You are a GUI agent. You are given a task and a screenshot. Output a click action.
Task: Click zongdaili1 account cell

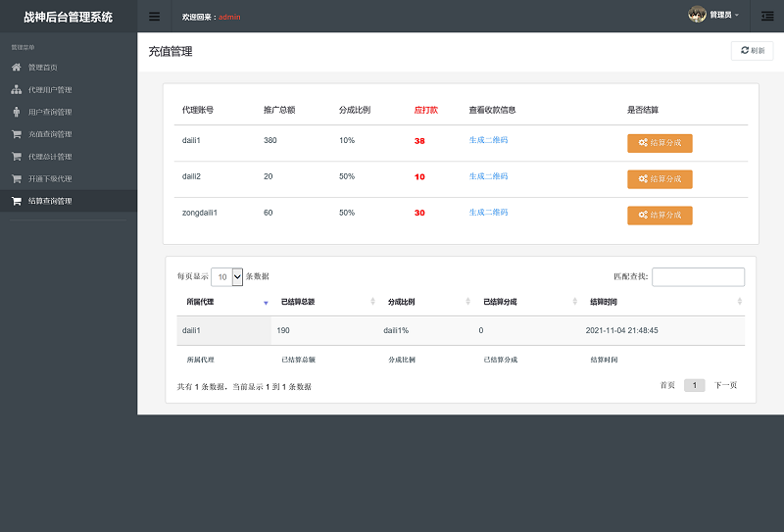click(x=200, y=213)
